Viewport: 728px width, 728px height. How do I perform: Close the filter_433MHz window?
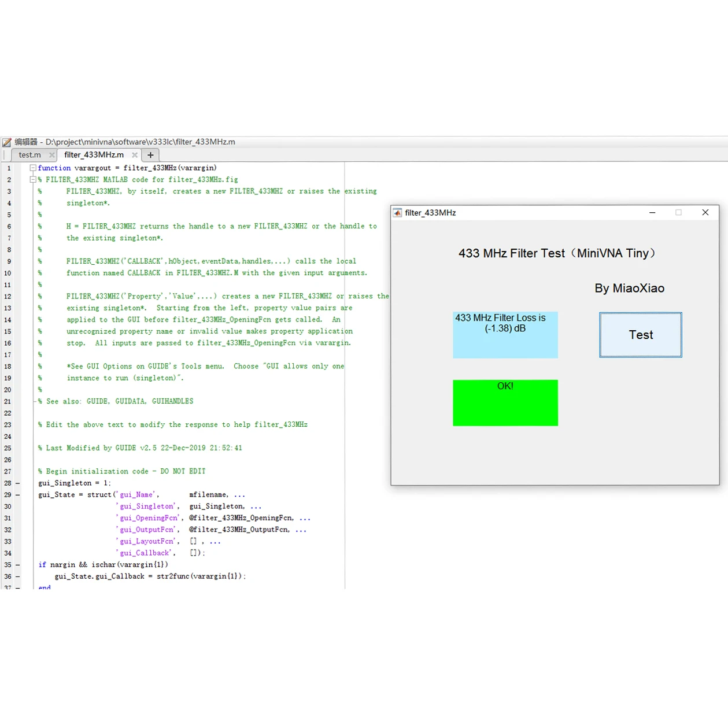coord(705,213)
